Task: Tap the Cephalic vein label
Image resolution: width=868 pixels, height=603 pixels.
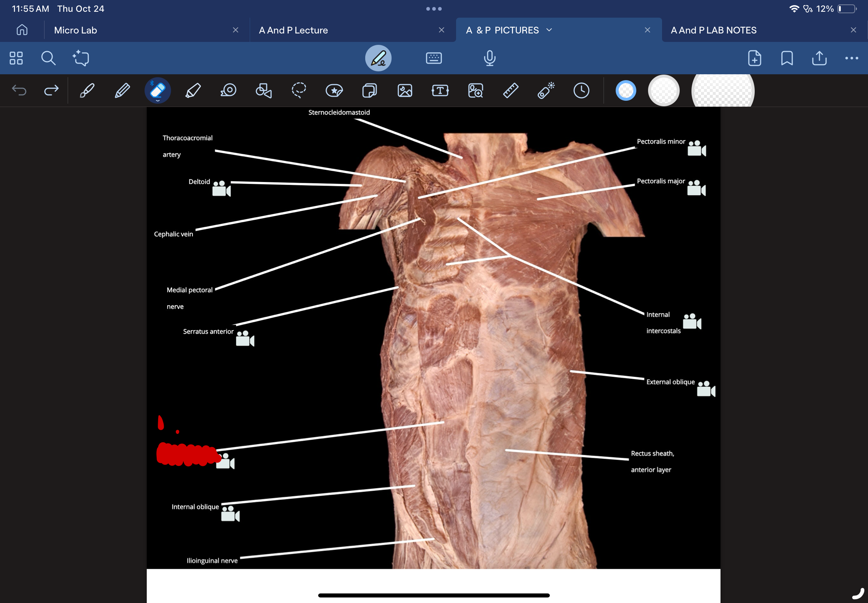Action: pos(174,234)
